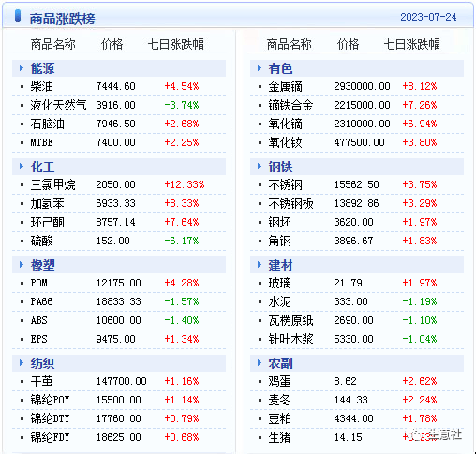Select commodity 环己酮
Viewport: 476px width, 454px height.
pyautogui.click(x=48, y=222)
